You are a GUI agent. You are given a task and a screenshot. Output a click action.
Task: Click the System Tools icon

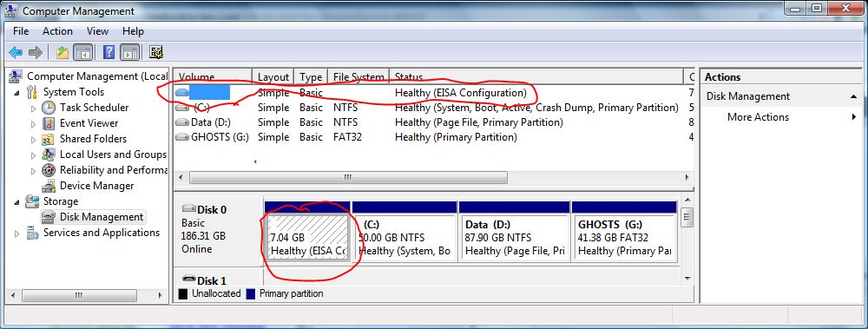pos(33,92)
